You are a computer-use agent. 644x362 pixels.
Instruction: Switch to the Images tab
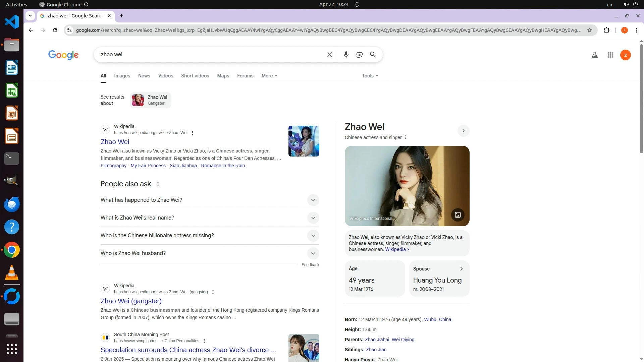pyautogui.click(x=122, y=76)
